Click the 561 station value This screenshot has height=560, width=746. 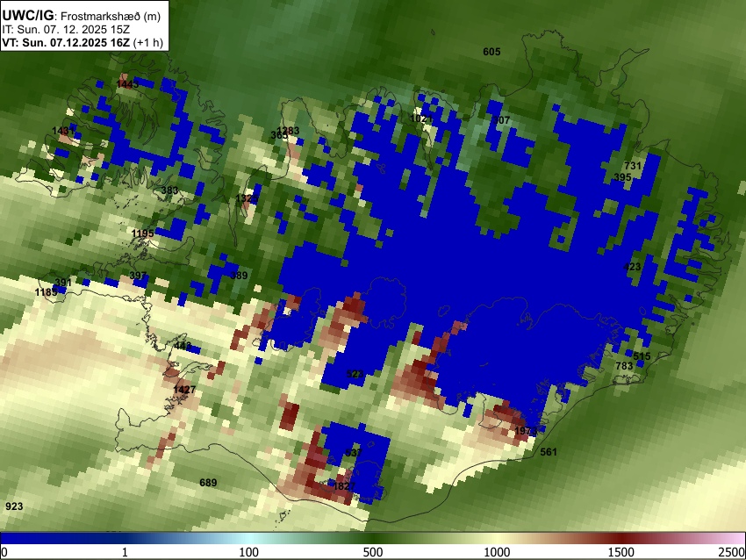548,452
